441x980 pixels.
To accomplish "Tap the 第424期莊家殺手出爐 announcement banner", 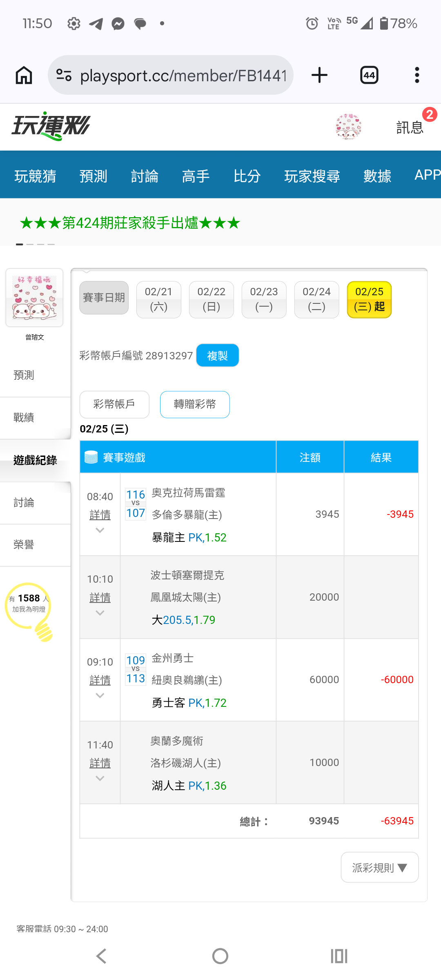I will (x=130, y=223).
